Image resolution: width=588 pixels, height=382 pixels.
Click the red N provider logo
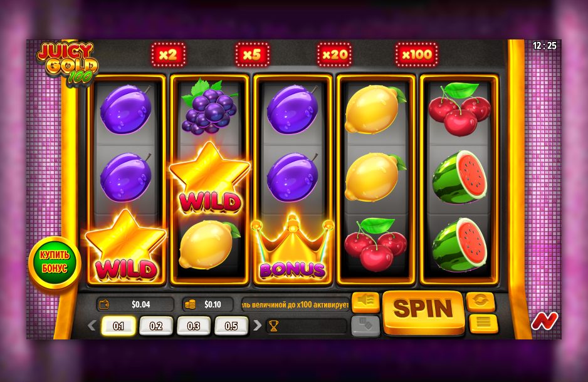(x=545, y=321)
